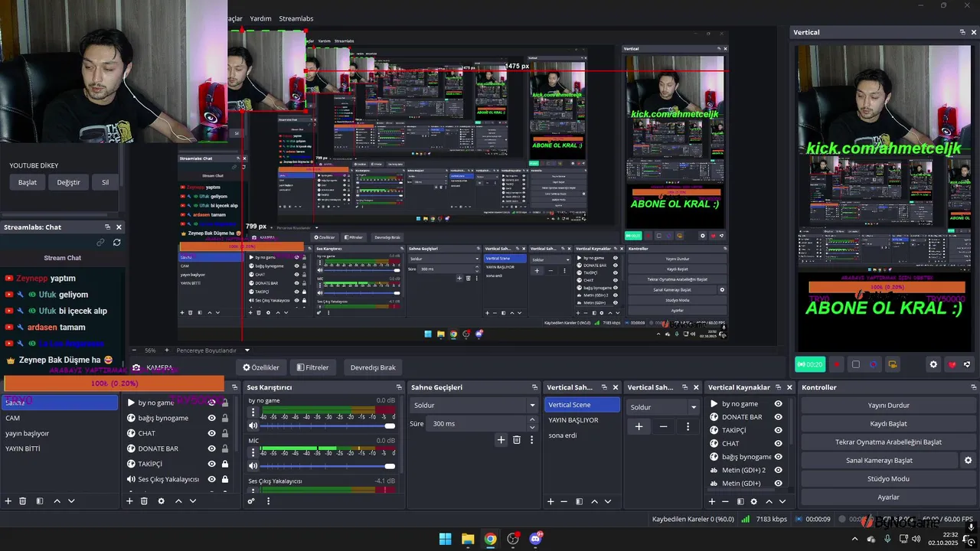
Task: Open Chrome from the taskbar
Action: [x=490, y=539]
